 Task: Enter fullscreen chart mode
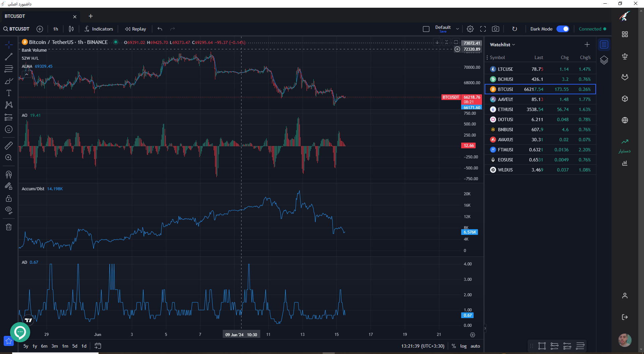point(483,29)
